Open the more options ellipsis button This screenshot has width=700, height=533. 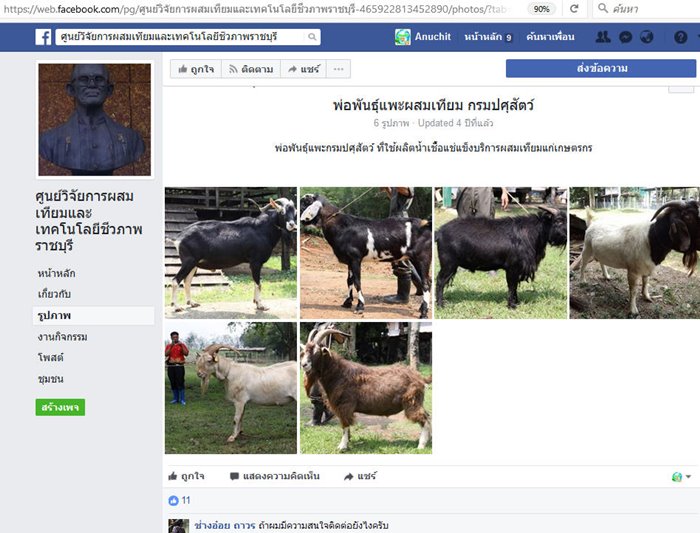click(x=338, y=69)
